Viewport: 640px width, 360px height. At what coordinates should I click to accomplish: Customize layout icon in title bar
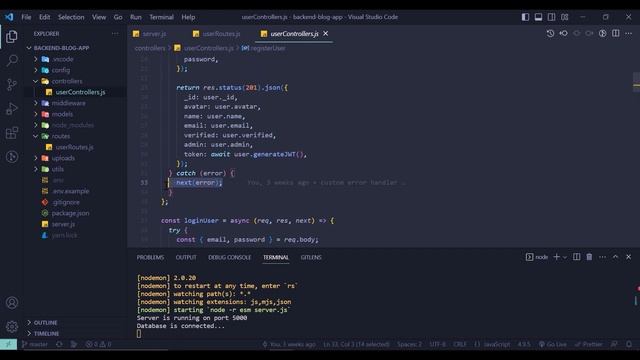[564, 17]
